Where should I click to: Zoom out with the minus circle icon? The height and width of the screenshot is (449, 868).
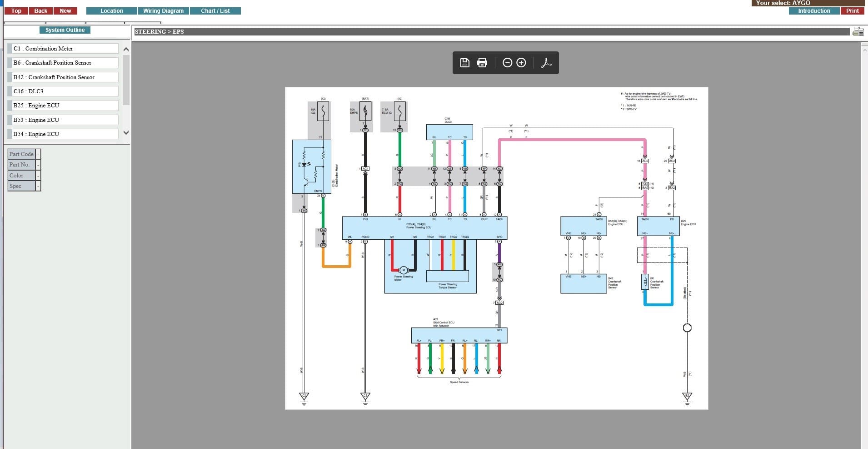507,63
